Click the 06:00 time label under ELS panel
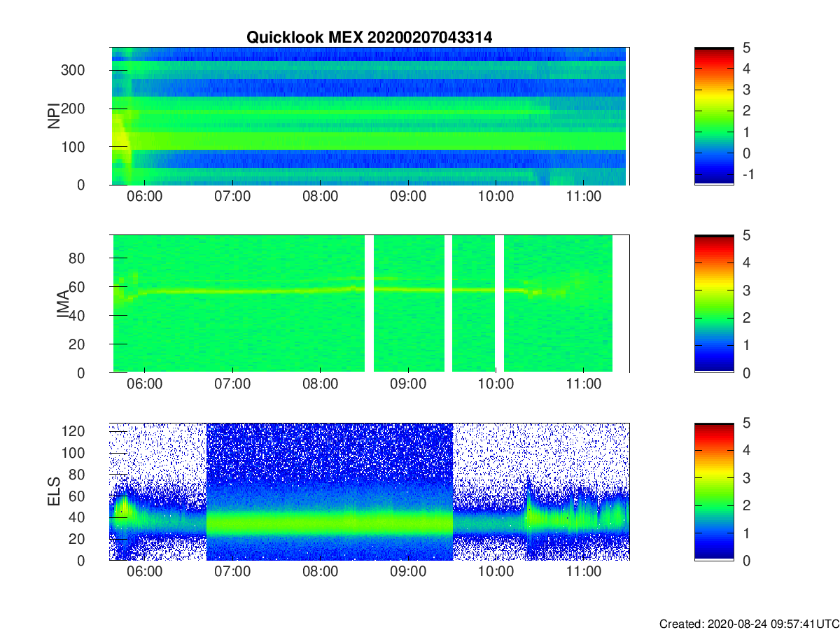Viewport: 840px width, 630px height. [144, 572]
